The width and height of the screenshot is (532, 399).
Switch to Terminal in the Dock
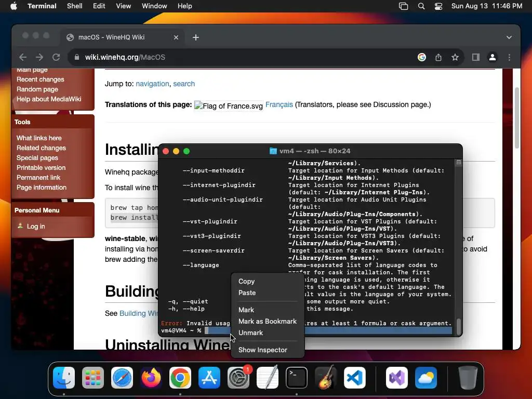pyautogui.click(x=297, y=378)
